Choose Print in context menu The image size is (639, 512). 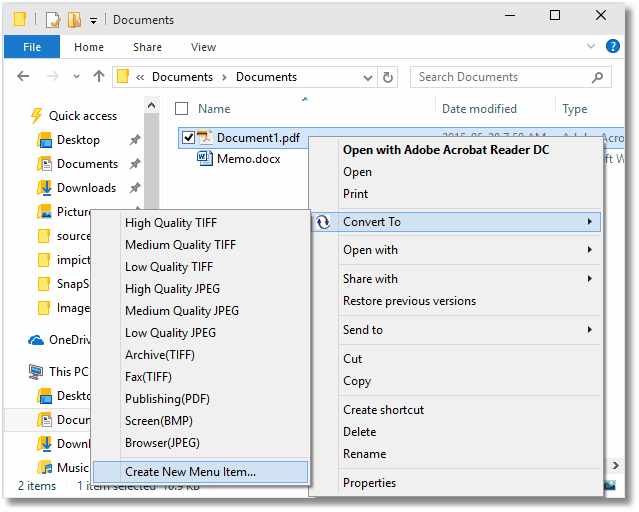tap(355, 194)
